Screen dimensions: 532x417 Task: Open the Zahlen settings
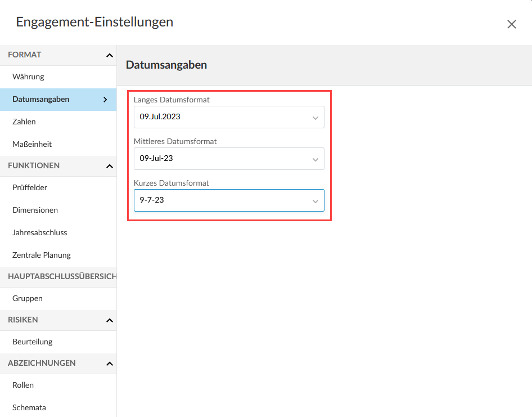tap(58, 122)
